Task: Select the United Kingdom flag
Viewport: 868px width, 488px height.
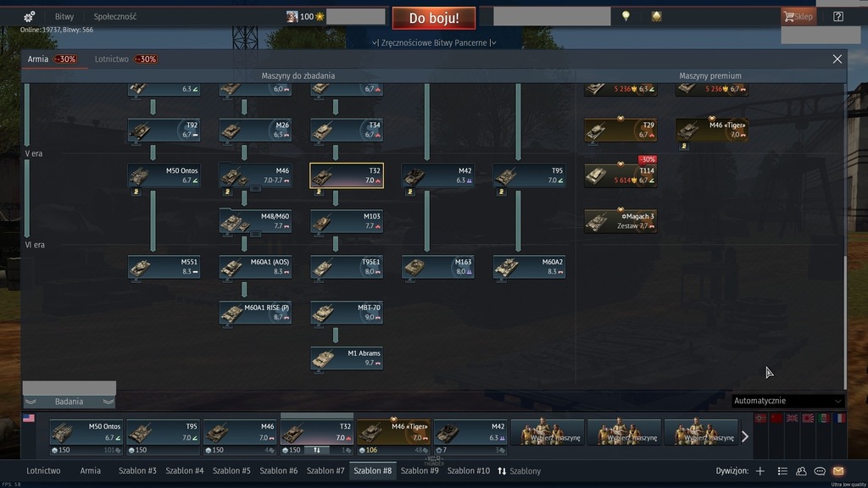Action: (x=793, y=419)
